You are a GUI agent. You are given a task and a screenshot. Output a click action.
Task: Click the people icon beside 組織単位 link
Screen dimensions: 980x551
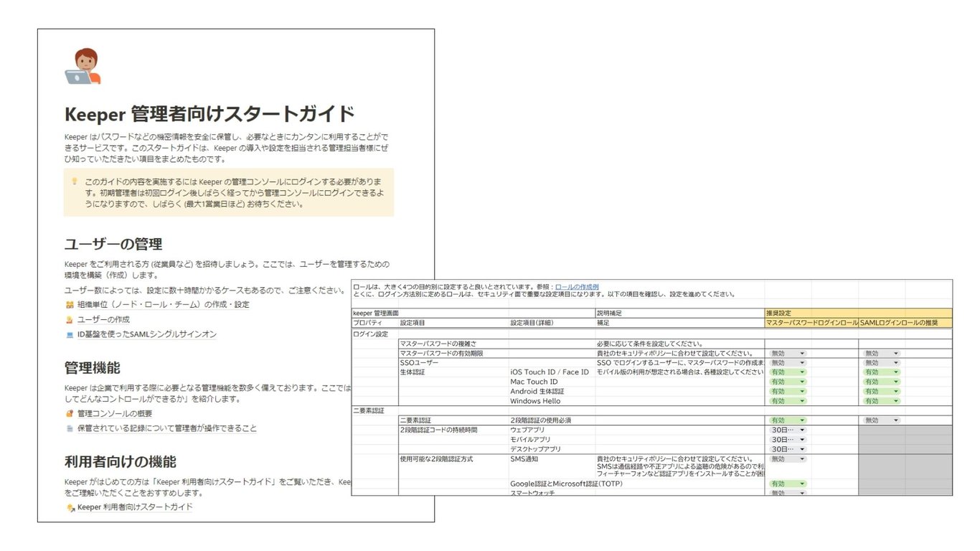click(x=70, y=304)
